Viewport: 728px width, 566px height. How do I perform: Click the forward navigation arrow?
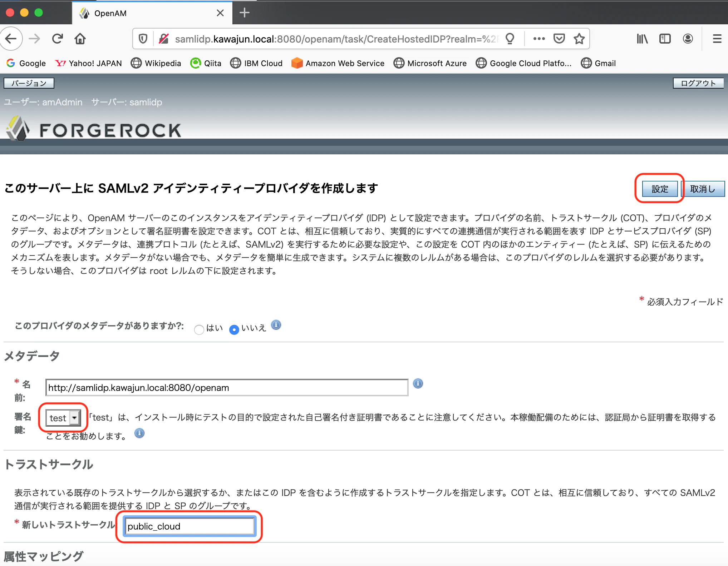(x=34, y=39)
